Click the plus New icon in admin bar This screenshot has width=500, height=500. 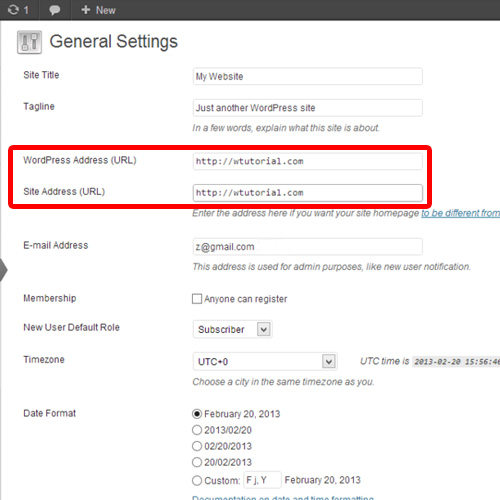click(x=86, y=10)
